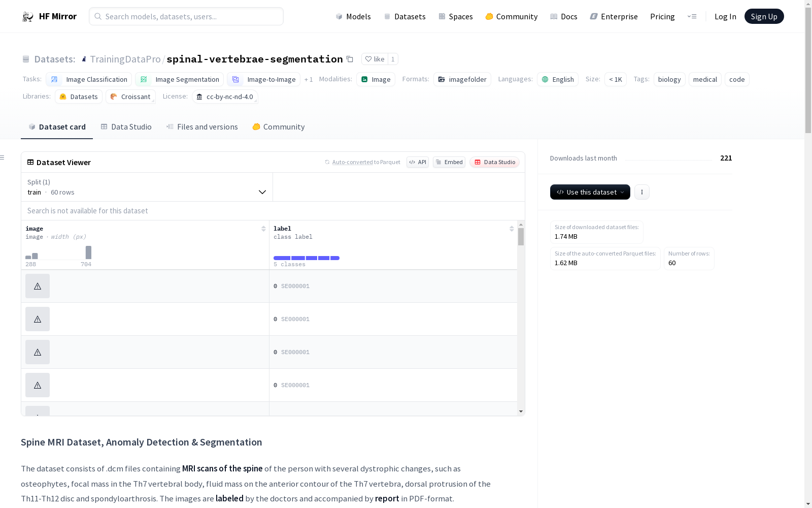Click the Embed button
The width and height of the screenshot is (812, 508).
[449, 162]
